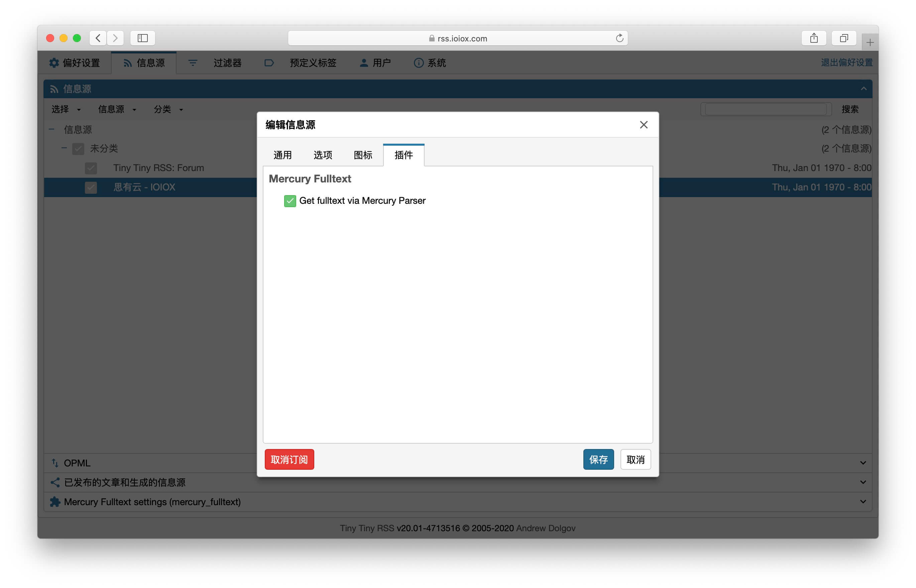
Task: Open the 过滤器 tab
Action: [215, 63]
